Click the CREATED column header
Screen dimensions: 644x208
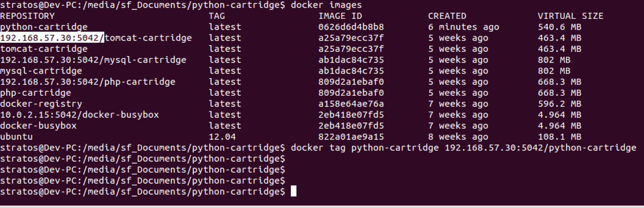447,16
